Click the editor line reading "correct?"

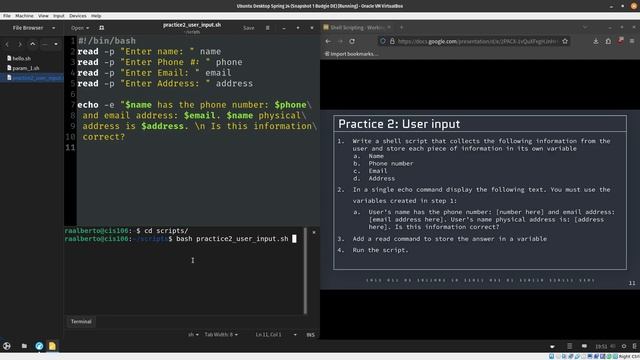[104, 137]
